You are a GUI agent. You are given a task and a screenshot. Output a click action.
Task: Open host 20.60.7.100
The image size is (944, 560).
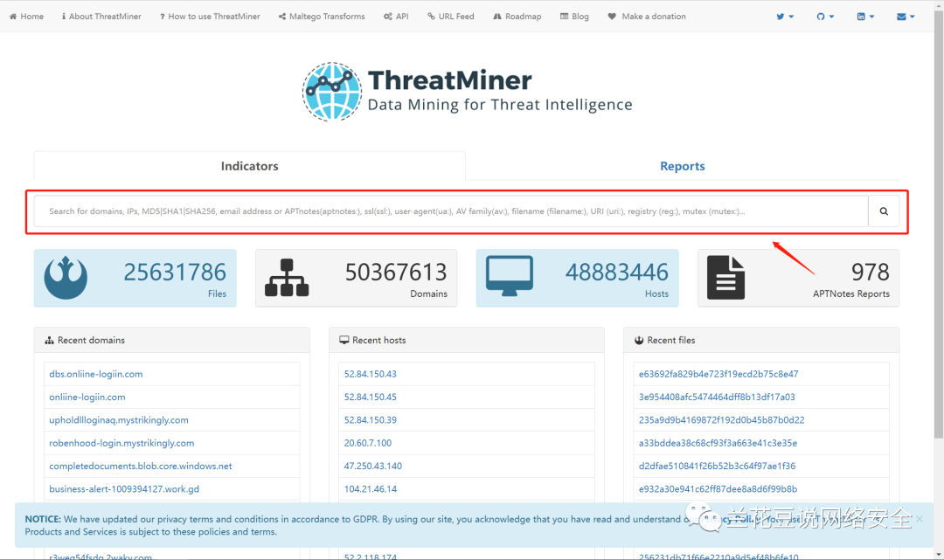pos(368,443)
